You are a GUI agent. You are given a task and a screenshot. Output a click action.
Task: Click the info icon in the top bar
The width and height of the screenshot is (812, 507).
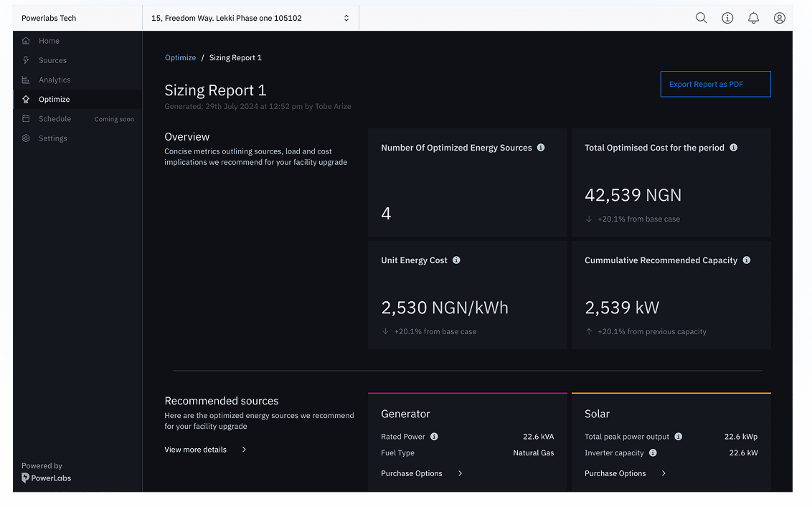[727, 17]
